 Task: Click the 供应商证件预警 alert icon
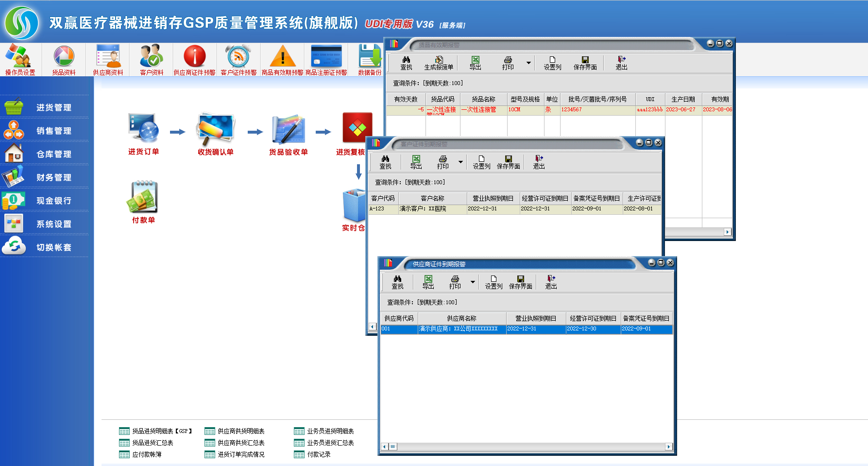[x=194, y=59]
